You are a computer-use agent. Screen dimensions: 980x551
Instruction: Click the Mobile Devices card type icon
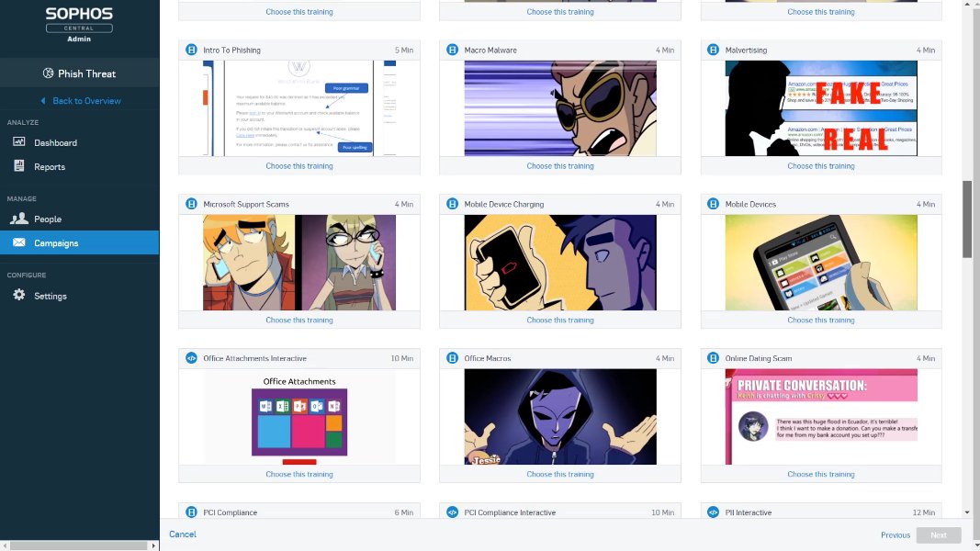(713, 204)
